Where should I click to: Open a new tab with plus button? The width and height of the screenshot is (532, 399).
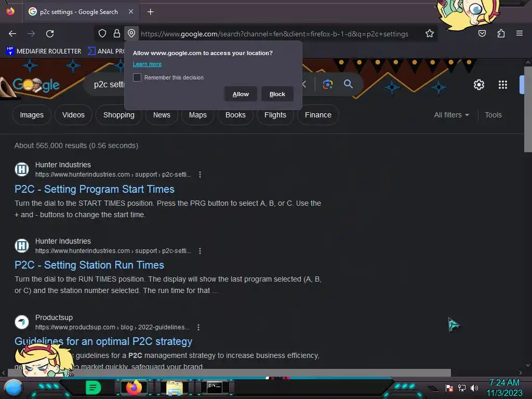coord(150,12)
